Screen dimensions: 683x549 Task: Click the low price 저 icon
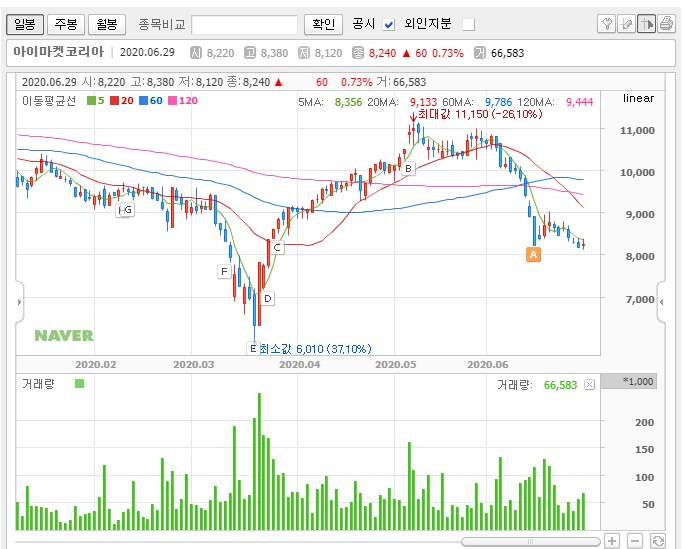point(304,53)
